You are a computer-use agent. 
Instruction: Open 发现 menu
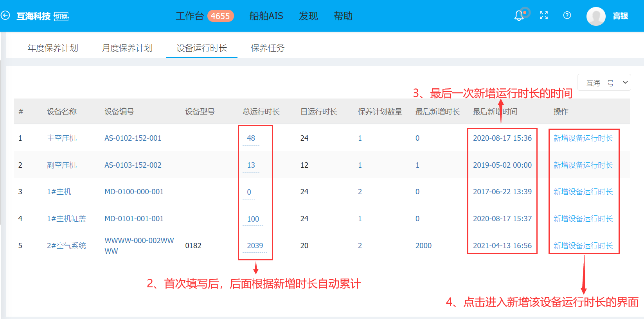[x=308, y=16]
